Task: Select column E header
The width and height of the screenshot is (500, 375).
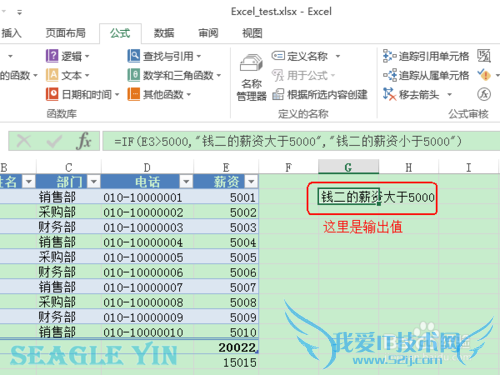Action: [226, 167]
